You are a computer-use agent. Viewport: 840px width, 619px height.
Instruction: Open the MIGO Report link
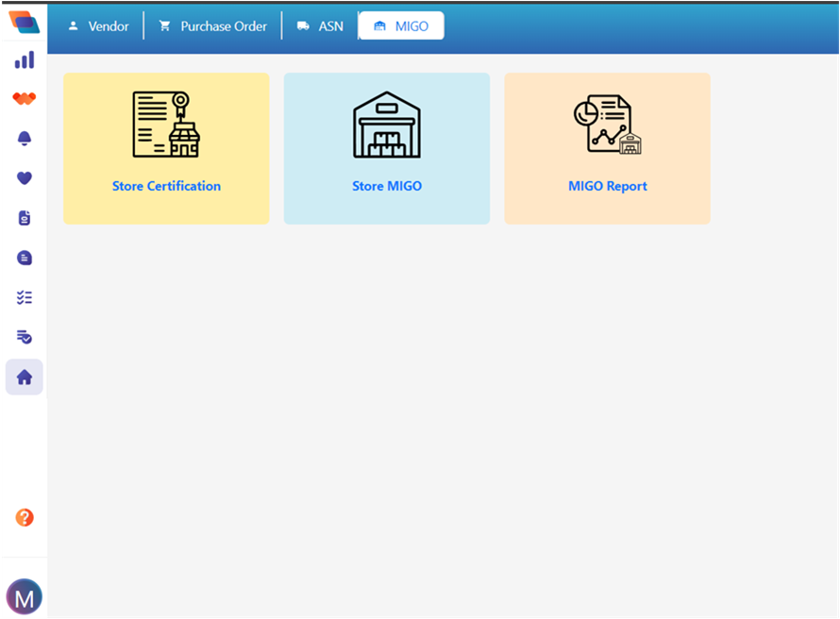[x=608, y=186]
